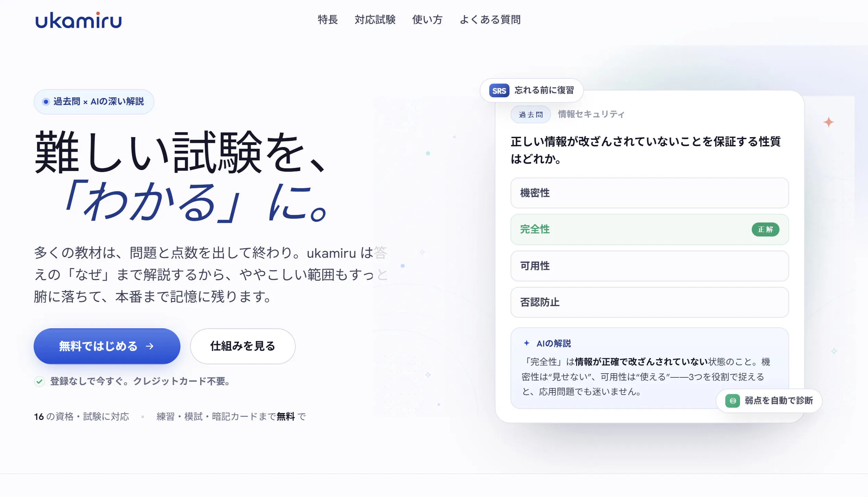
Task: Click the headline 難しい試験を、
Action: coord(180,152)
